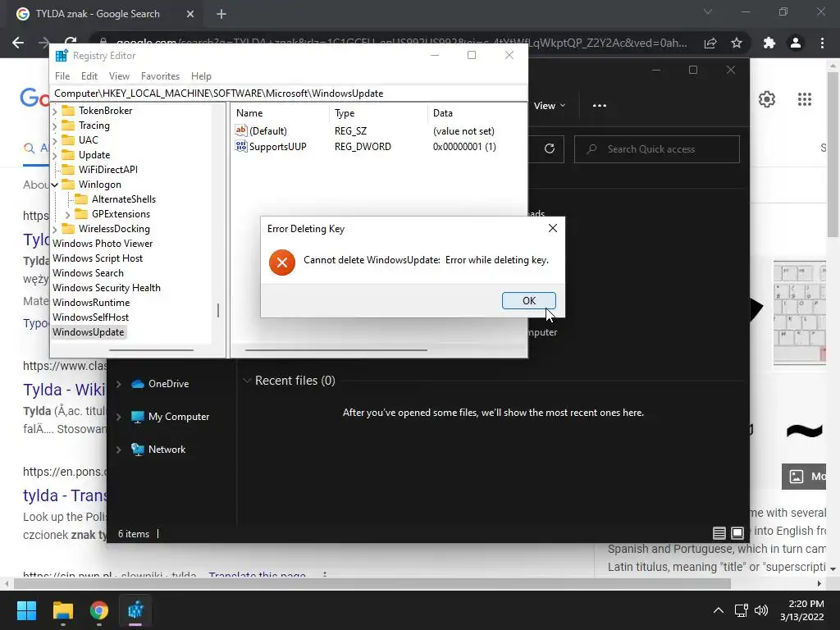The image size is (840, 630).
Task: Select the Windows Photo Viewer key
Action: [103, 243]
